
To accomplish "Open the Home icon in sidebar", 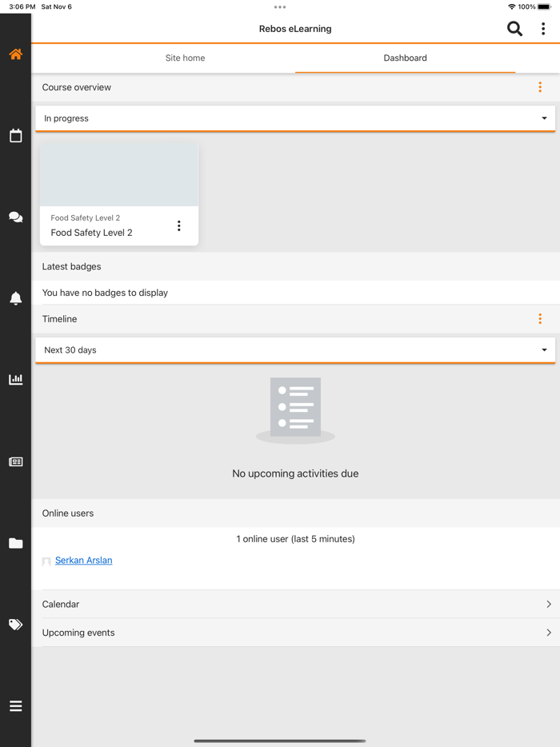I will (15, 54).
